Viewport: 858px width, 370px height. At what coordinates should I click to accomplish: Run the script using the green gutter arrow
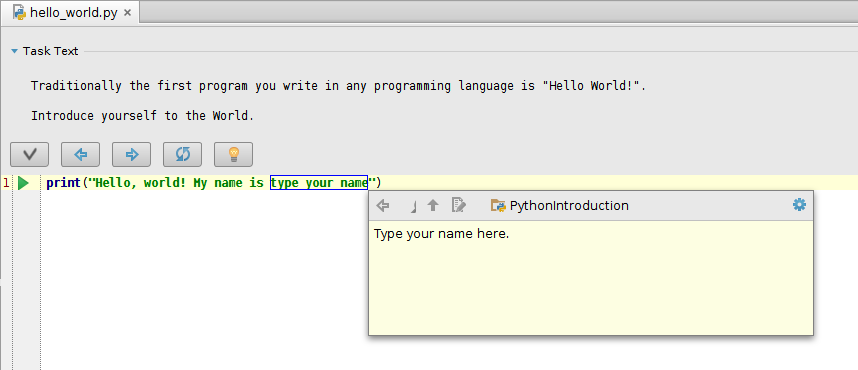tap(23, 183)
